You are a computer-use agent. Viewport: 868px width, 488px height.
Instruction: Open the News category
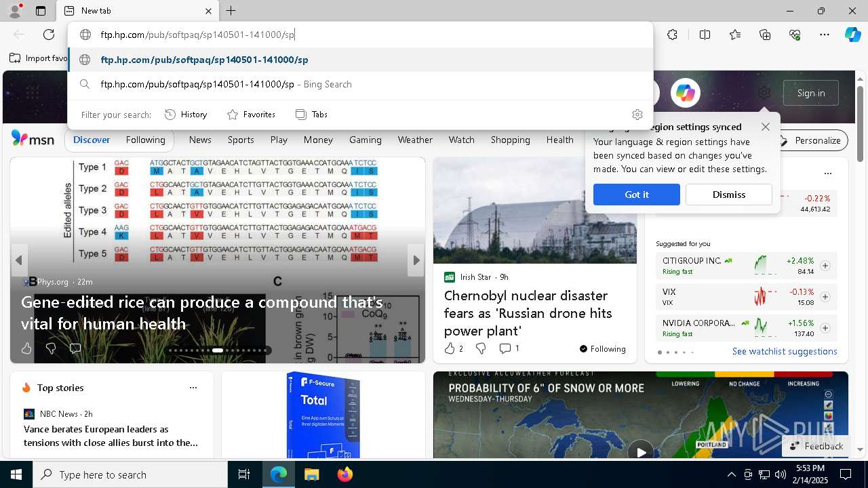pos(200,140)
